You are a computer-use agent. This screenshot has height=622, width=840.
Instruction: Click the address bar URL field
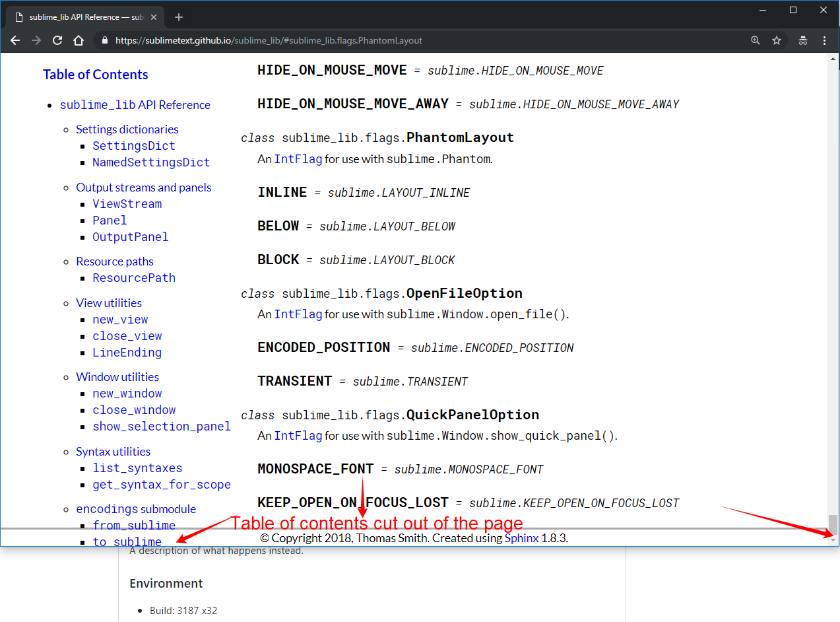[x=422, y=40]
